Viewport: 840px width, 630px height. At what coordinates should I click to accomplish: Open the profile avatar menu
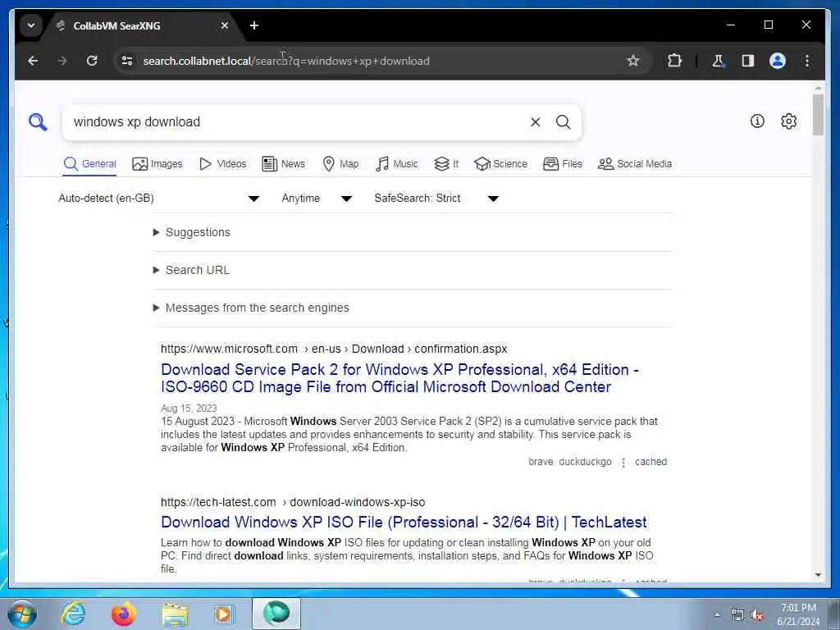pos(778,61)
